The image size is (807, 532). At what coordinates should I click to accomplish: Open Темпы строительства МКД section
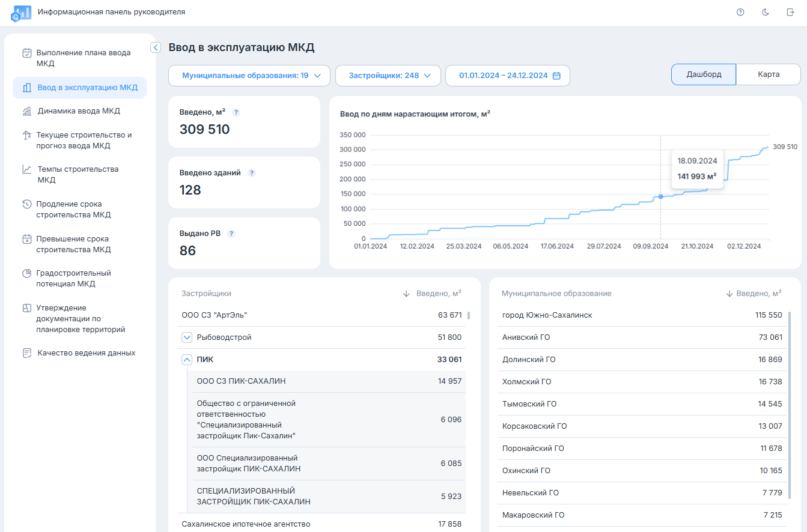point(79,175)
